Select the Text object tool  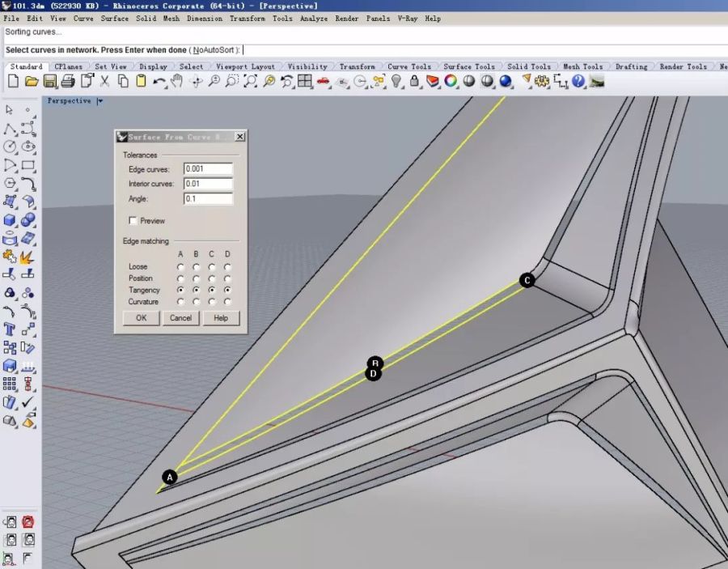pos(11,329)
